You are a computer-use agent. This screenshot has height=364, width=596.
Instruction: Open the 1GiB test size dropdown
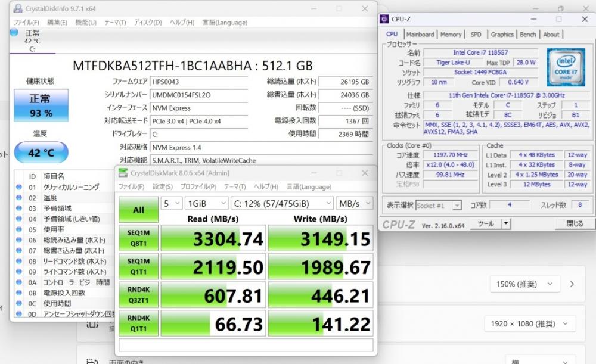[205, 203]
